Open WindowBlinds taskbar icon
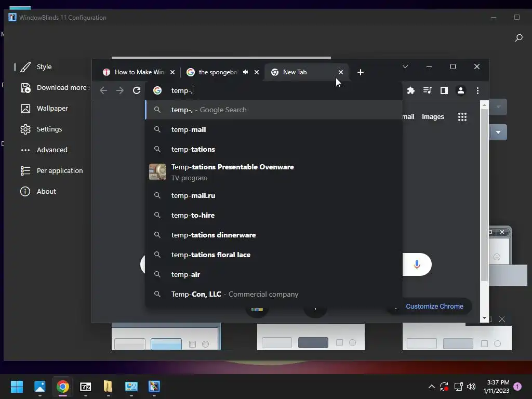The image size is (532, 399). [x=154, y=387]
